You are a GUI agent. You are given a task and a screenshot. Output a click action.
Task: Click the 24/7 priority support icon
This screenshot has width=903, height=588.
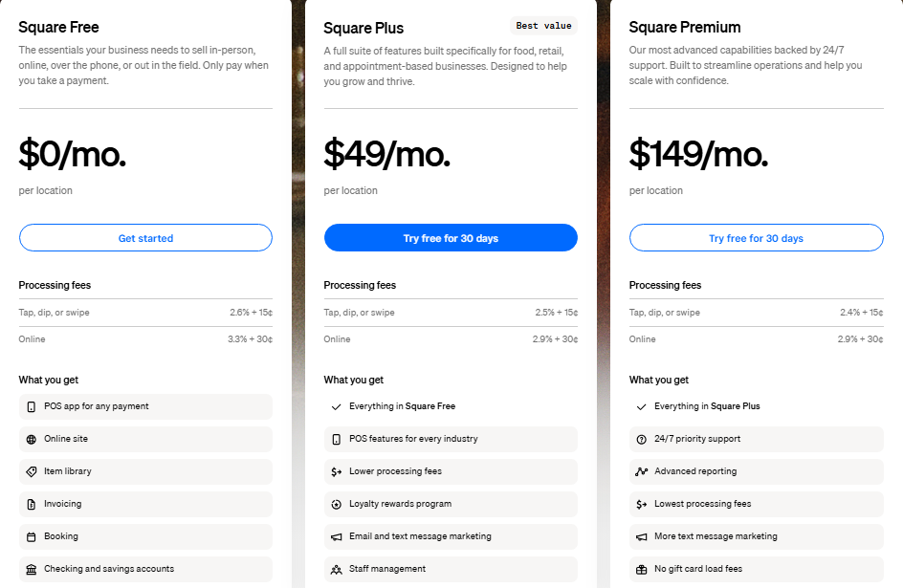(x=642, y=439)
